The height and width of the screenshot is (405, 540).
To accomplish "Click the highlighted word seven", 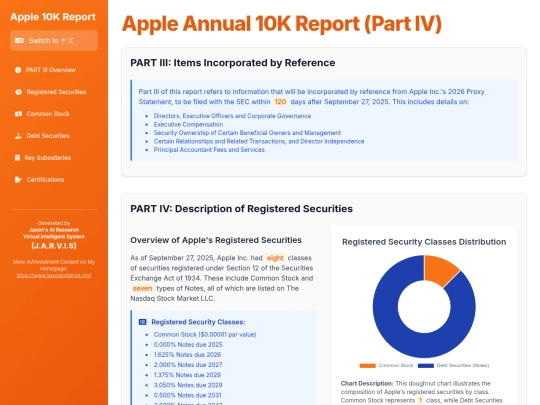I will 142,289.
